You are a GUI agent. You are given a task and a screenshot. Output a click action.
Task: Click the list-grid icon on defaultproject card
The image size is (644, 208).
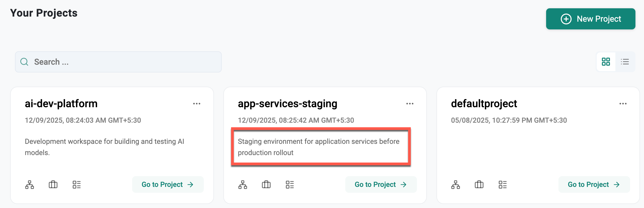[503, 184]
